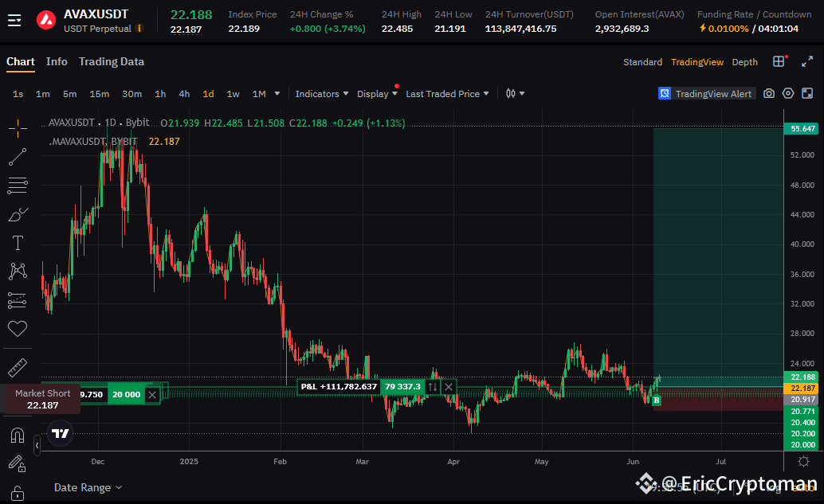Set the 30m timeframe
Screen dimensions: 824x504
coord(132,94)
